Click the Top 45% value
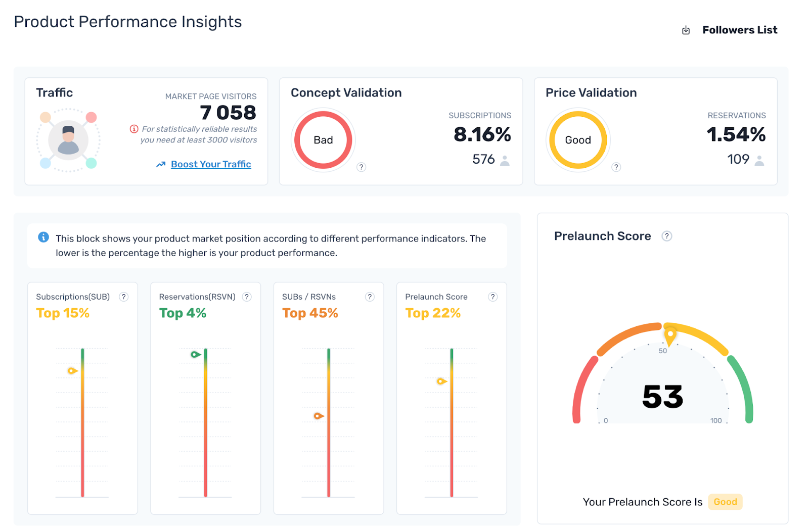 pyautogui.click(x=310, y=313)
